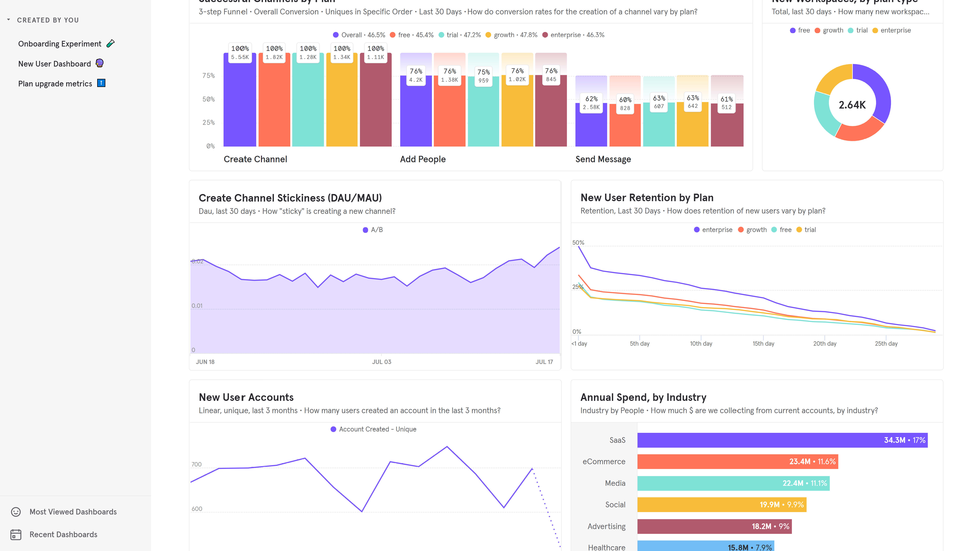This screenshot has height=551, width=980.
Task: Open the New User Accounts report
Action: tap(246, 397)
